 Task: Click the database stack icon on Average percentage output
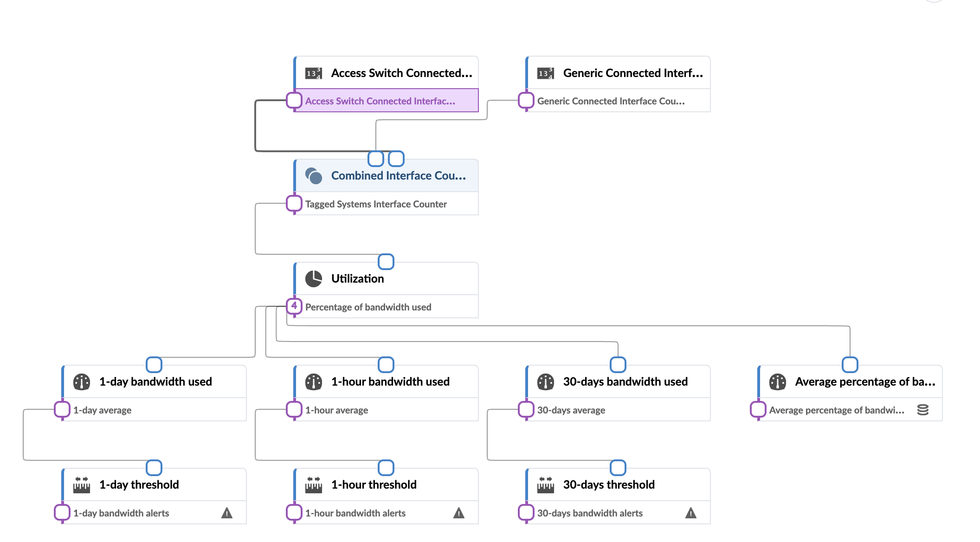(x=923, y=410)
